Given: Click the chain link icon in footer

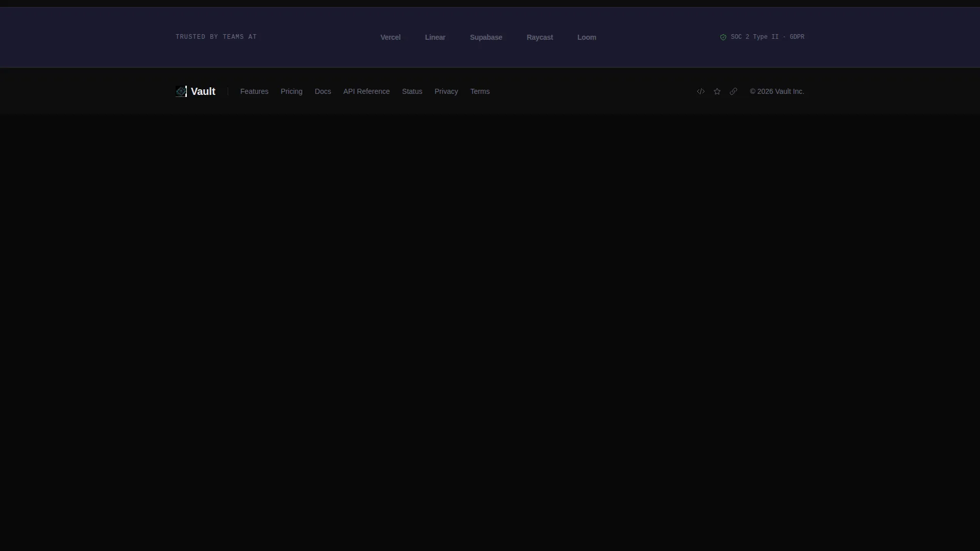Looking at the screenshot, I should [x=733, y=91].
